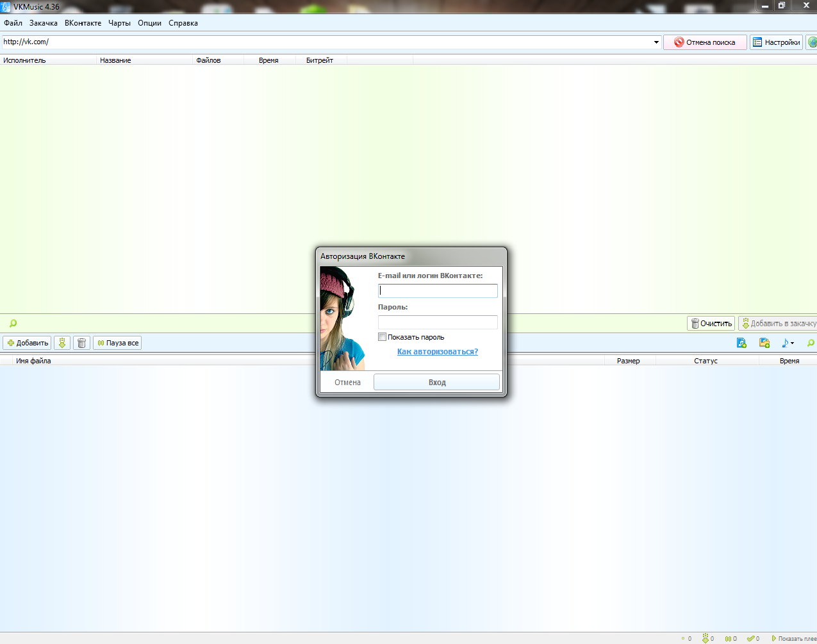Open the Чарты menu
Viewport: 817px width, 644px height.
(x=119, y=23)
